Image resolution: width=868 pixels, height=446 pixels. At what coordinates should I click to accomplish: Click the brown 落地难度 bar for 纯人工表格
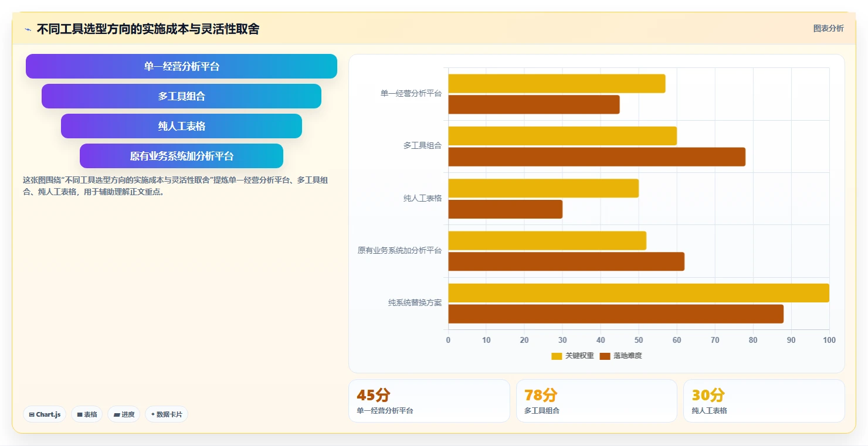click(506, 209)
